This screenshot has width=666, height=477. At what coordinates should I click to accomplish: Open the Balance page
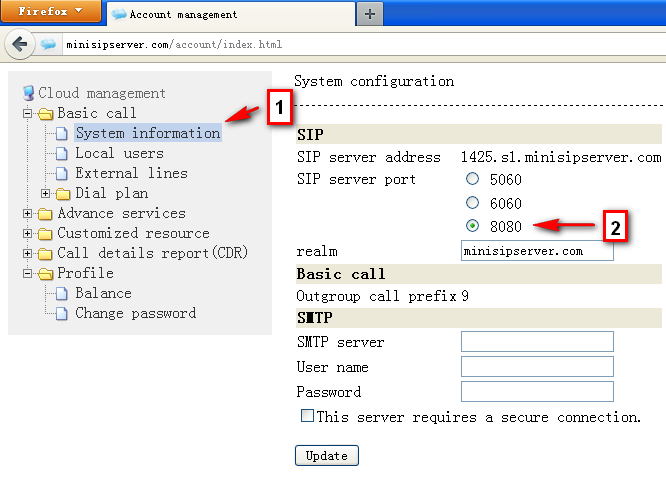tap(103, 293)
